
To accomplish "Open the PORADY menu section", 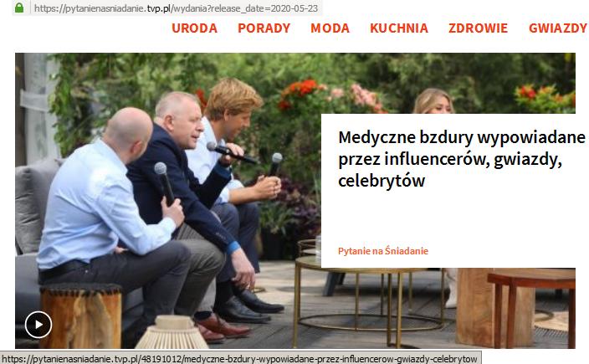I will coord(264,28).
